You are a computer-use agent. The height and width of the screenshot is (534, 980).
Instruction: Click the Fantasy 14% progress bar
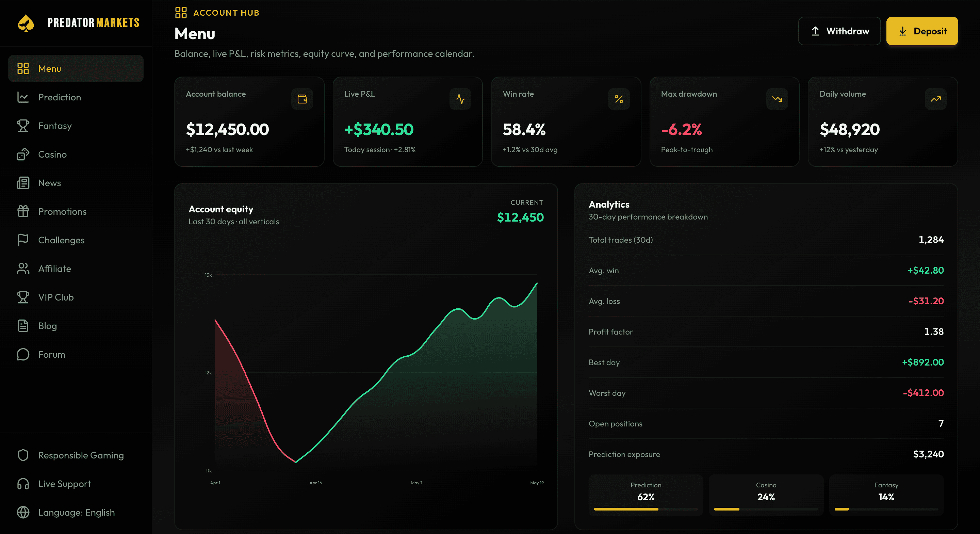tap(886, 509)
